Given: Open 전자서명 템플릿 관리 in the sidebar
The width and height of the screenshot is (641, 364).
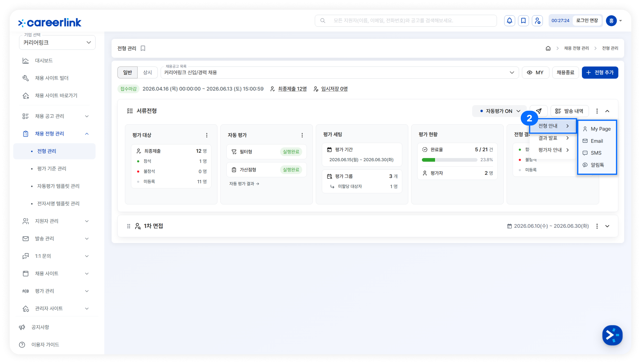Looking at the screenshot, I should point(54,204).
